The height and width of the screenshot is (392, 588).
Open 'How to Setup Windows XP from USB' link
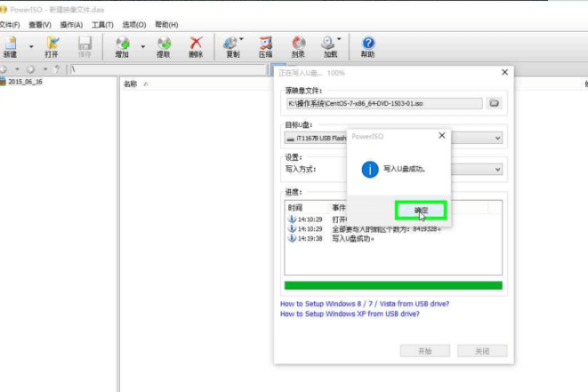350,314
